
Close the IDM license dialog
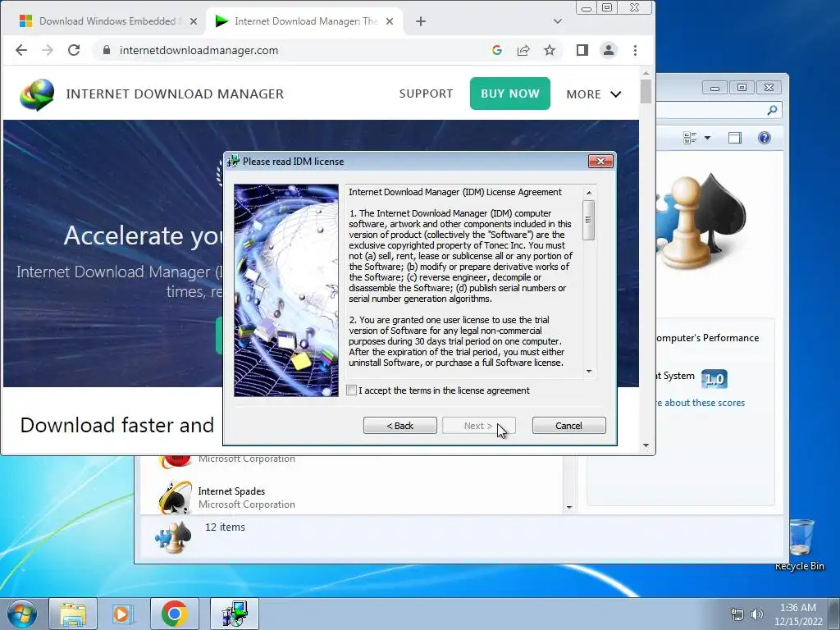click(600, 162)
